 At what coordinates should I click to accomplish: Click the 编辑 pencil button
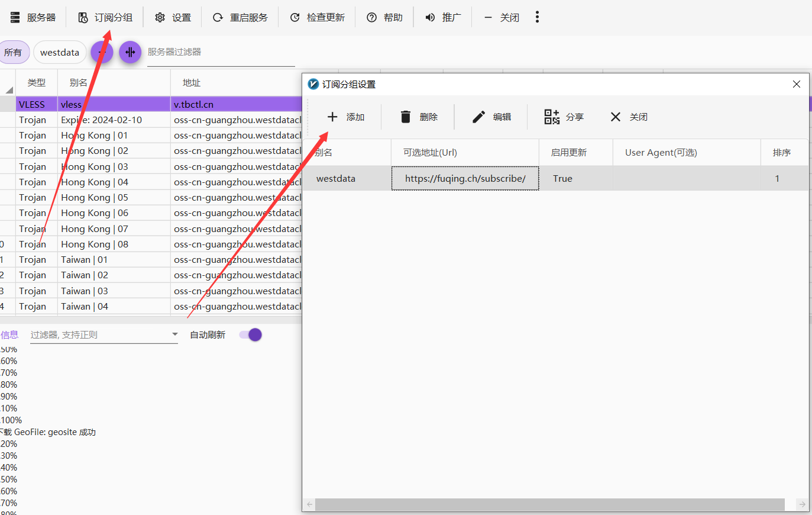tap(492, 117)
